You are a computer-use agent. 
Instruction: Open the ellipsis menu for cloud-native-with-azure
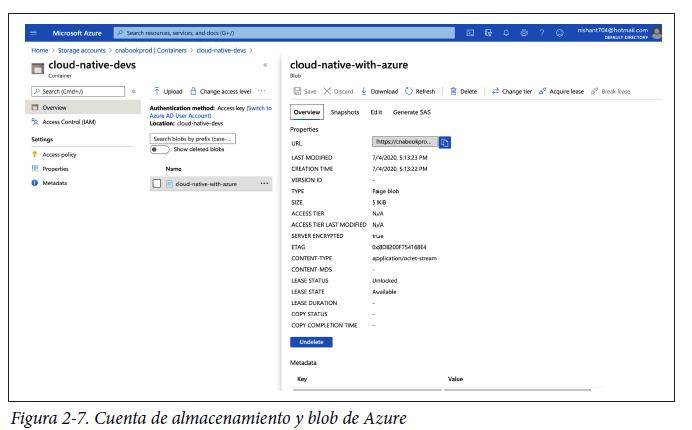coord(264,184)
